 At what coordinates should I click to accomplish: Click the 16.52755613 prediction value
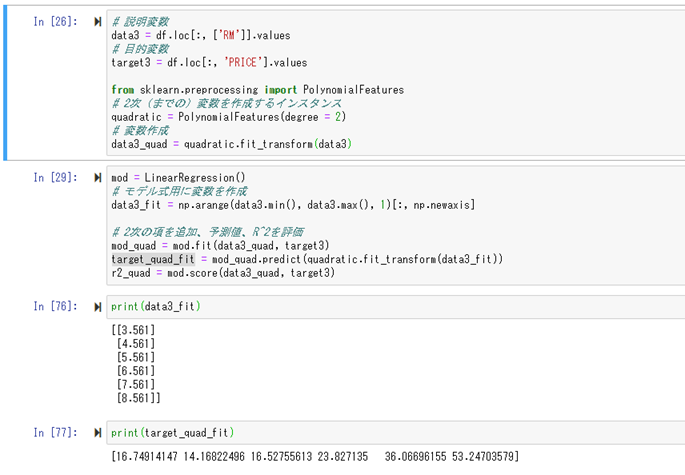281,457
